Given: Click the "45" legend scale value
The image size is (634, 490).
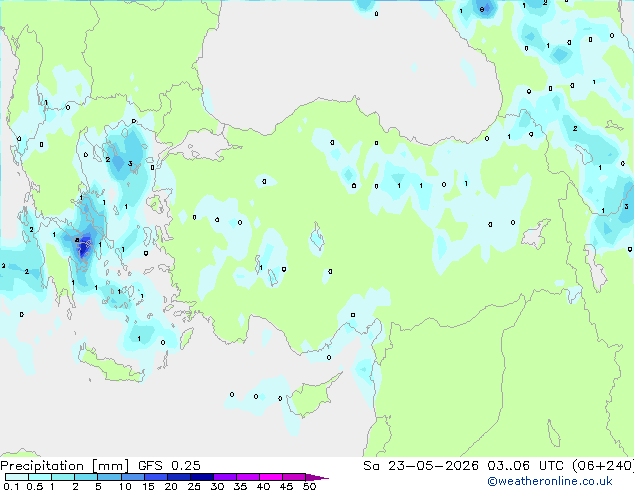Looking at the screenshot, I should tap(286, 486).
